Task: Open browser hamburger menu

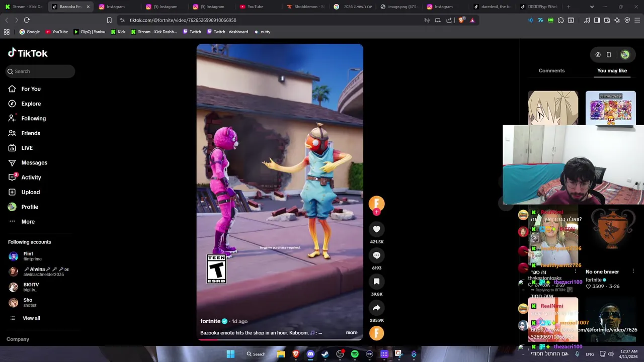Action: tap(637, 20)
